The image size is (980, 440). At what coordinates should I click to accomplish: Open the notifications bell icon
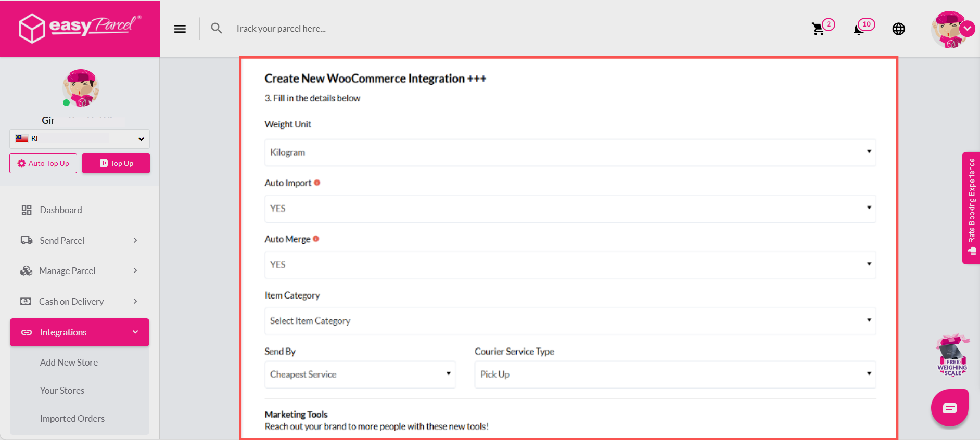pos(859,30)
